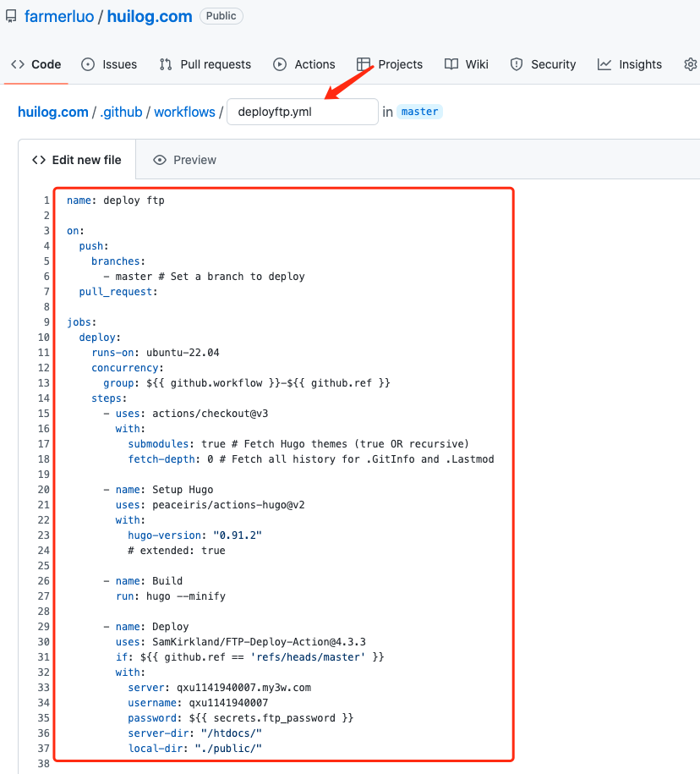Click the Insights graph icon
Screen dimensions: 700x774
[x=604, y=64]
